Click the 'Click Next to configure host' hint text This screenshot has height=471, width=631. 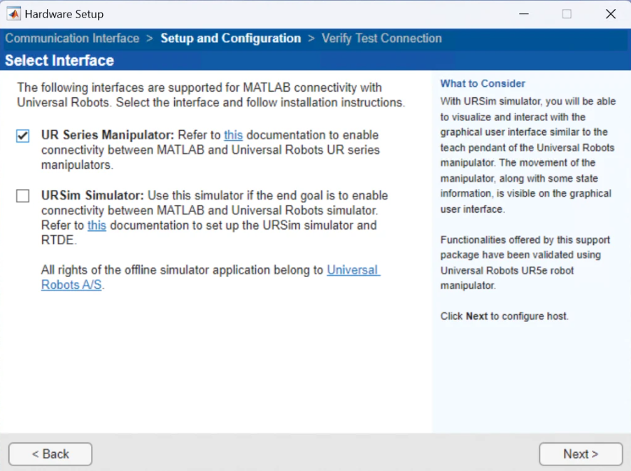pyautogui.click(x=504, y=316)
